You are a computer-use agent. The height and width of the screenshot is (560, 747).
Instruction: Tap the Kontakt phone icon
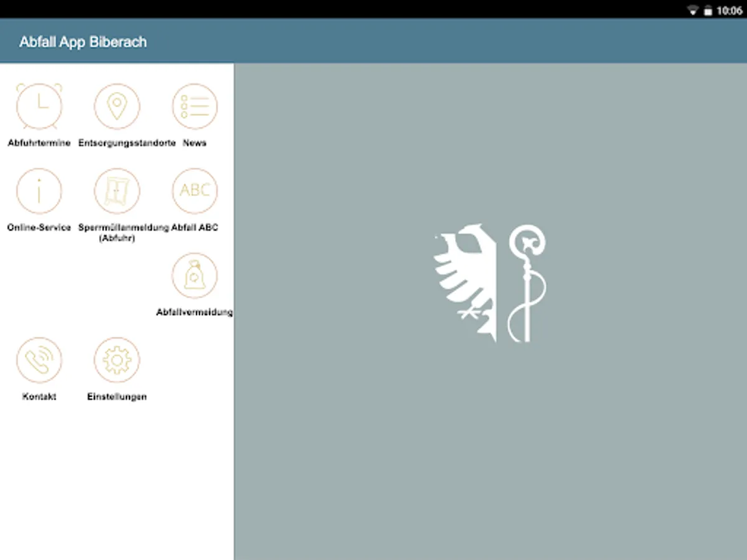pyautogui.click(x=39, y=359)
